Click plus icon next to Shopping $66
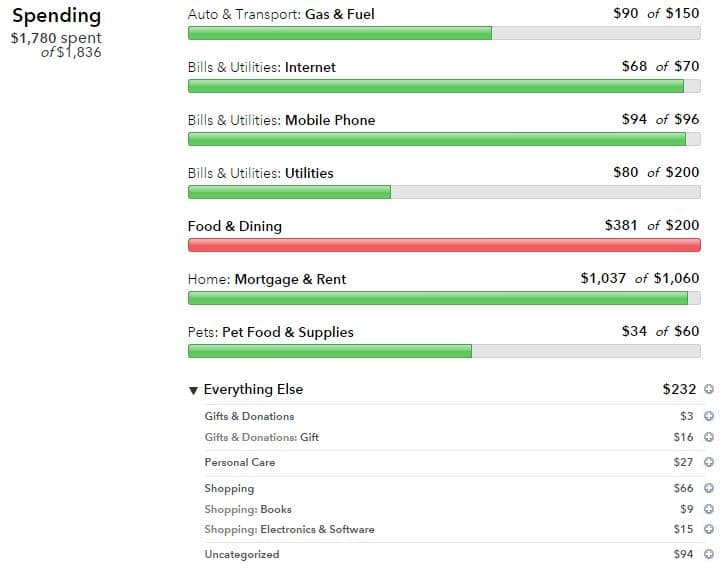 coord(709,488)
